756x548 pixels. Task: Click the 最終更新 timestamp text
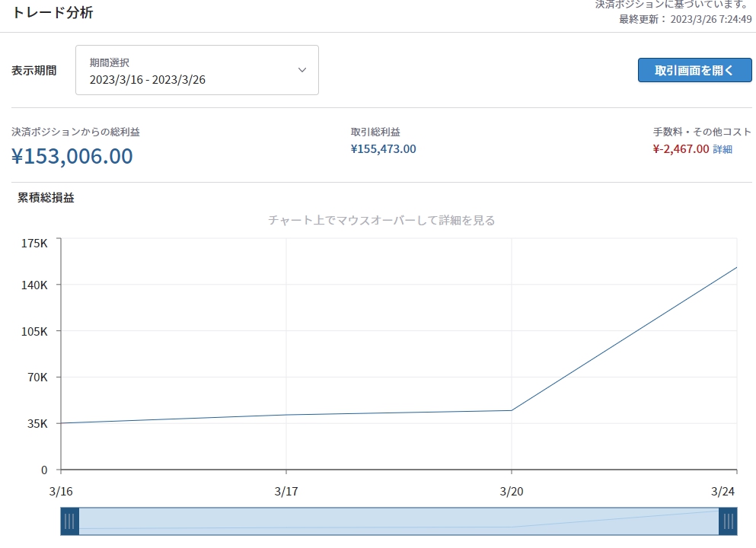[x=686, y=19]
